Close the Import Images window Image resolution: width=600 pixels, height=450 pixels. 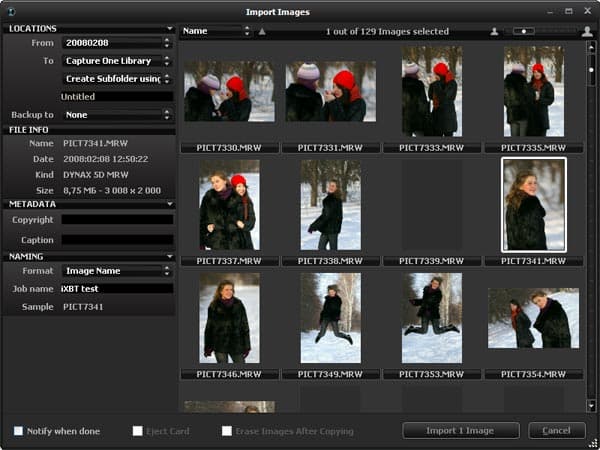pyautogui.click(x=587, y=11)
